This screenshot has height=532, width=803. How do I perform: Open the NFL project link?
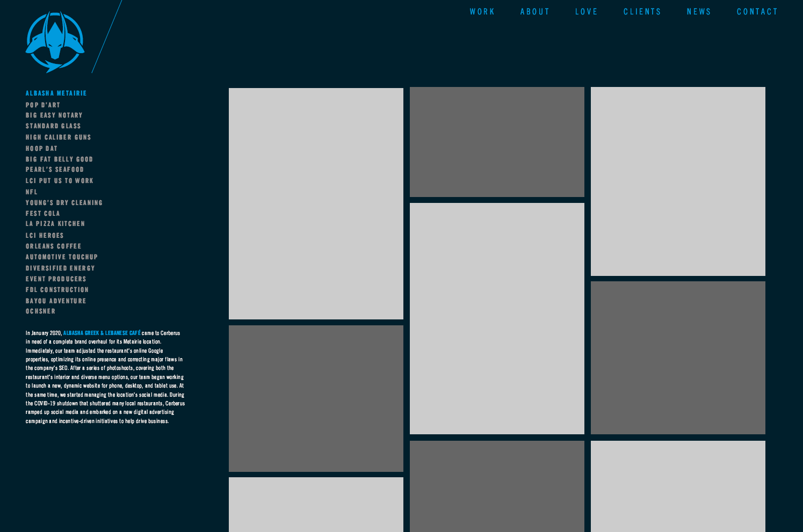pos(32,192)
